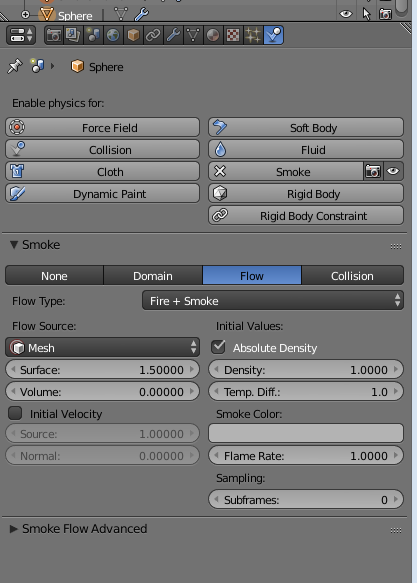Screen dimensions: 417x583
Task: Pin the properties context with pushpin icon
Action: [15, 67]
